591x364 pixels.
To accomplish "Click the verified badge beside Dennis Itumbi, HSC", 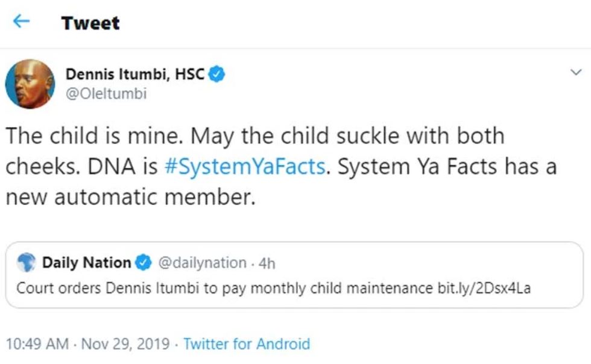I will pyautogui.click(x=216, y=74).
